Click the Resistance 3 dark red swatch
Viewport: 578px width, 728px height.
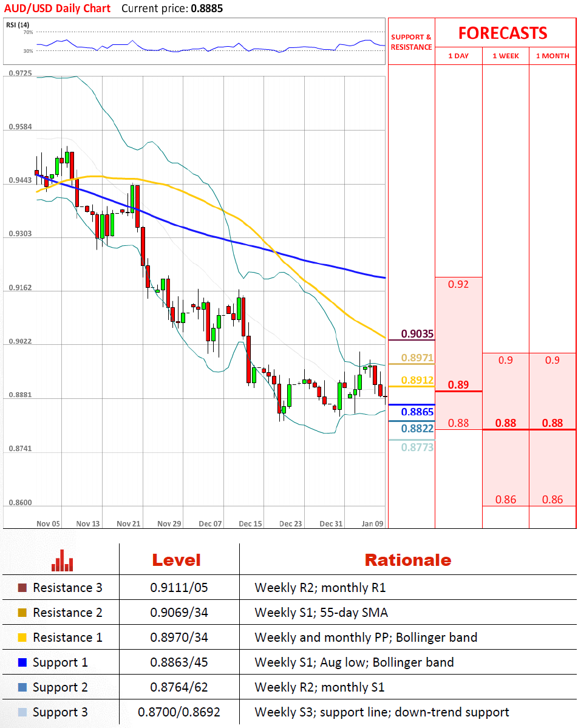point(22,588)
